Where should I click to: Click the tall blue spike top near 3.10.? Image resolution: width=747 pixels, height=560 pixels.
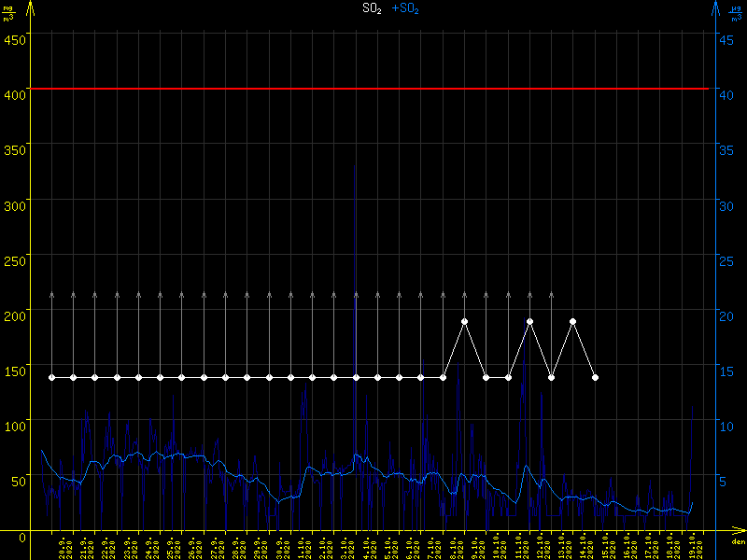(x=356, y=299)
